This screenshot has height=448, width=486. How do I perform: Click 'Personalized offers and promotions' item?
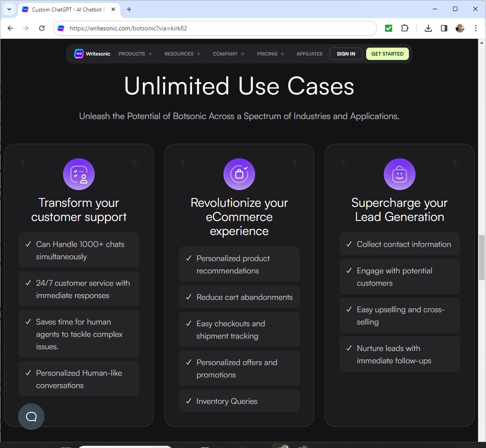pyautogui.click(x=239, y=368)
